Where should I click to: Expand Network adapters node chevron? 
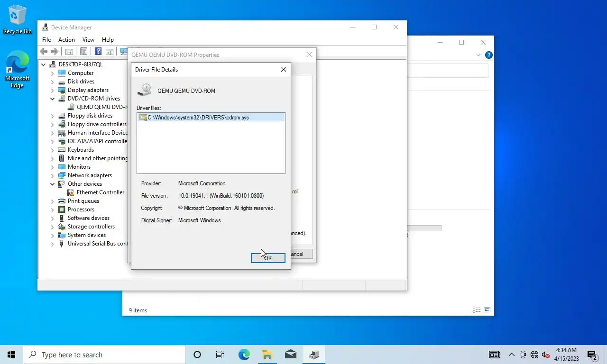[53, 175]
